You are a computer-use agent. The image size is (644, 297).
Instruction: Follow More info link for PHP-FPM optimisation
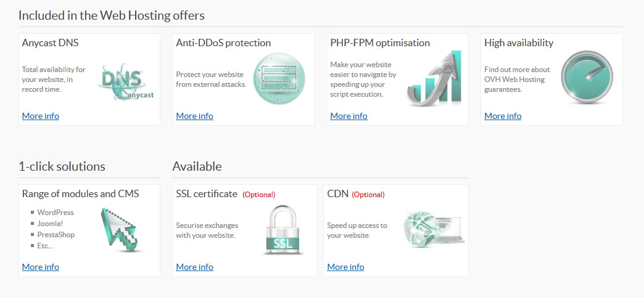[x=349, y=116]
